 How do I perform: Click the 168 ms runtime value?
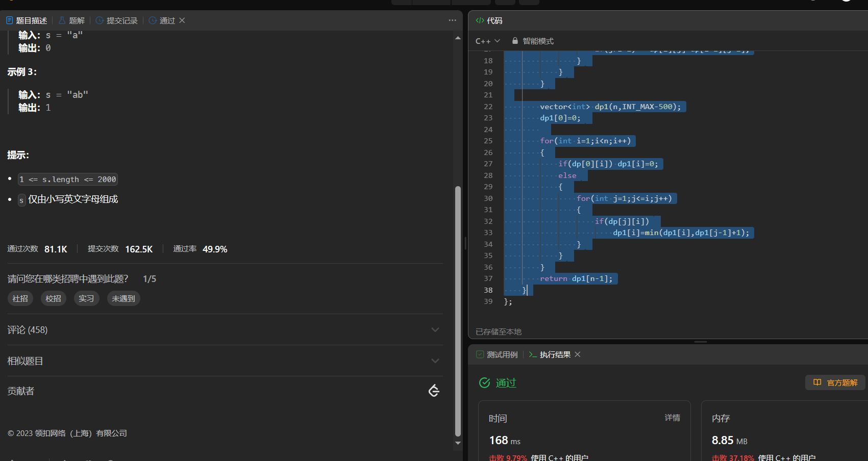(x=505, y=440)
